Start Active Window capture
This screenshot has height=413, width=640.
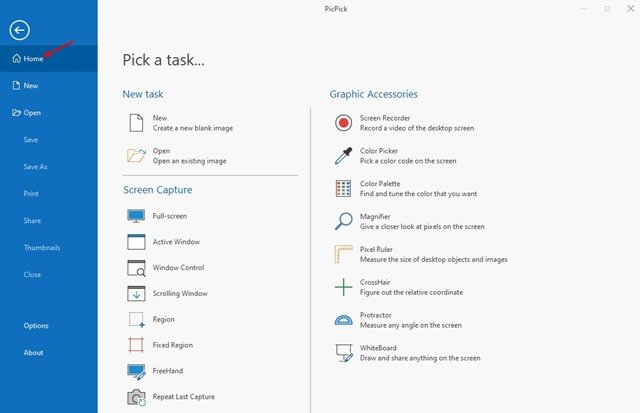(x=175, y=242)
